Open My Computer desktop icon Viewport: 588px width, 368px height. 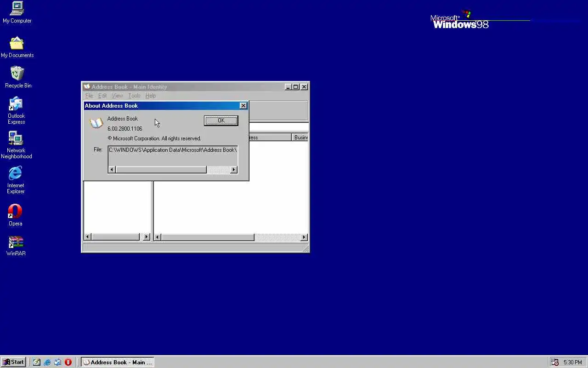click(17, 13)
